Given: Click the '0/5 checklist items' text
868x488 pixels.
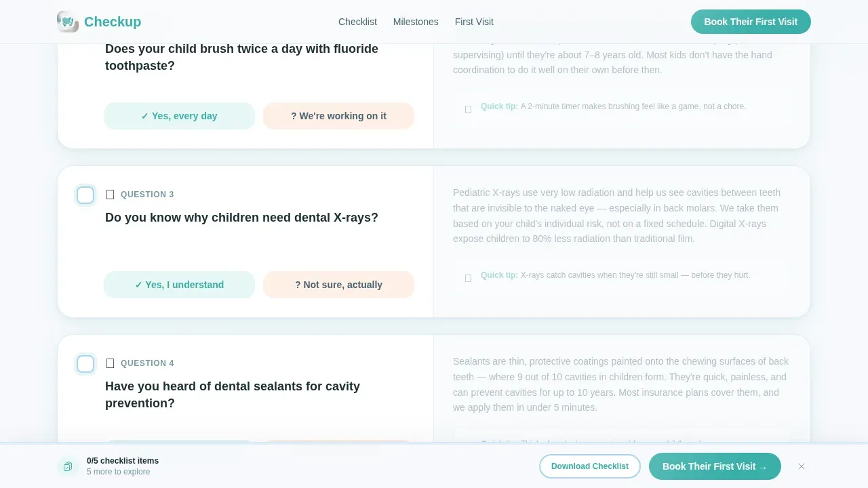Looking at the screenshot, I should point(123,461).
